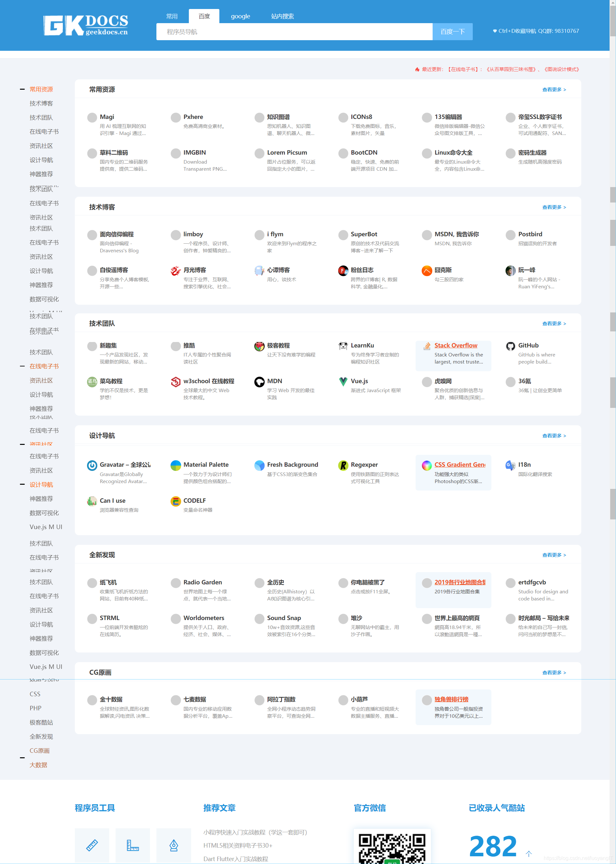616x864 pixels.
Task: Open 查看更多 for CG原画
Action: pyautogui.click(x=554, y=673)
